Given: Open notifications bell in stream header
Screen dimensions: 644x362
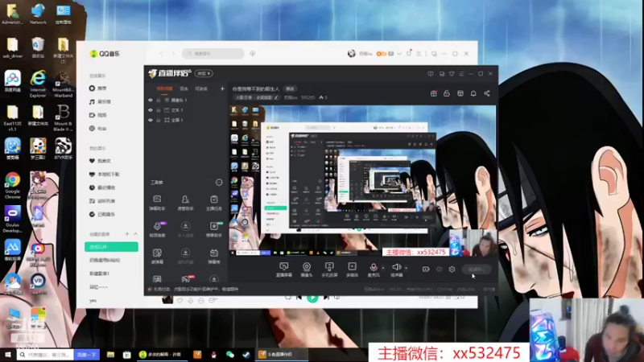Looking at the screenshot, I should (x=473, y=93).
